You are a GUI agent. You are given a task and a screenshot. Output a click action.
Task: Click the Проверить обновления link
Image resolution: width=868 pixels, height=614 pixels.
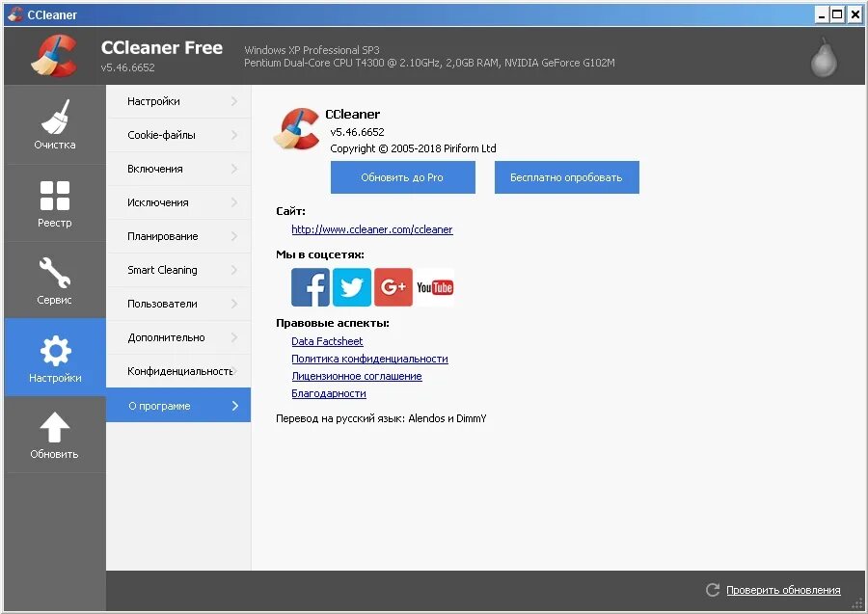783,590
